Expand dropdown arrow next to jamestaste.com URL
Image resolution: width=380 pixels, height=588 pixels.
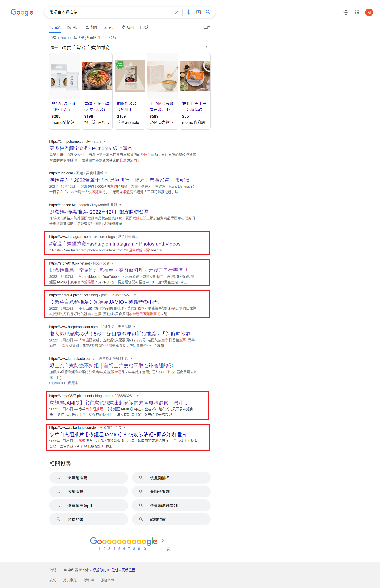point(132,359)
